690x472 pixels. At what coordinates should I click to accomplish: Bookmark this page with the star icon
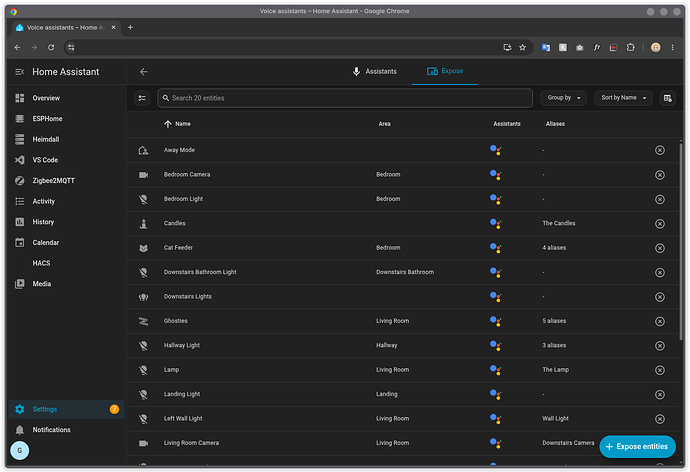(x=522, y=48)
